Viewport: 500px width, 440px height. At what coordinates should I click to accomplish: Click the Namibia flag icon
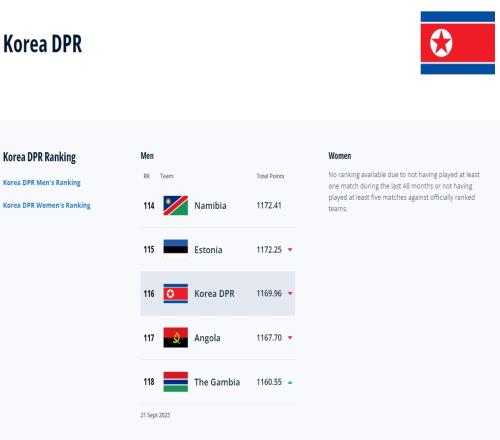[x=176, y=205]
